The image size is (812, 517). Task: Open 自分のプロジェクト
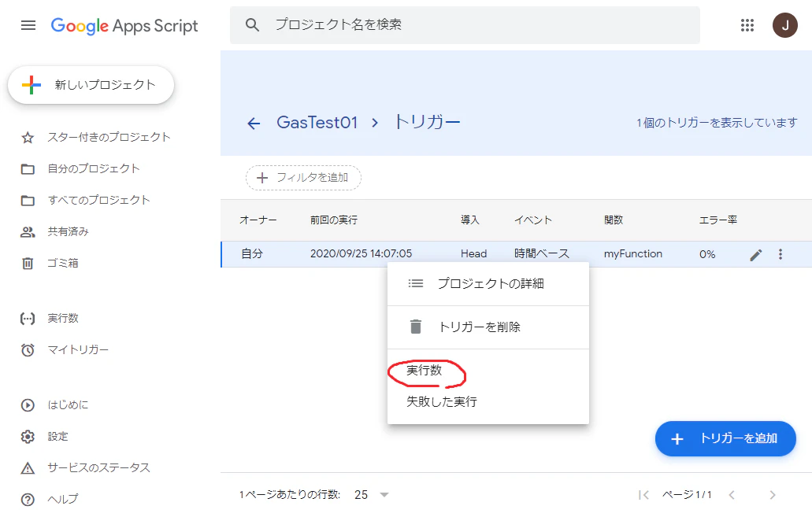pos(94,168)
